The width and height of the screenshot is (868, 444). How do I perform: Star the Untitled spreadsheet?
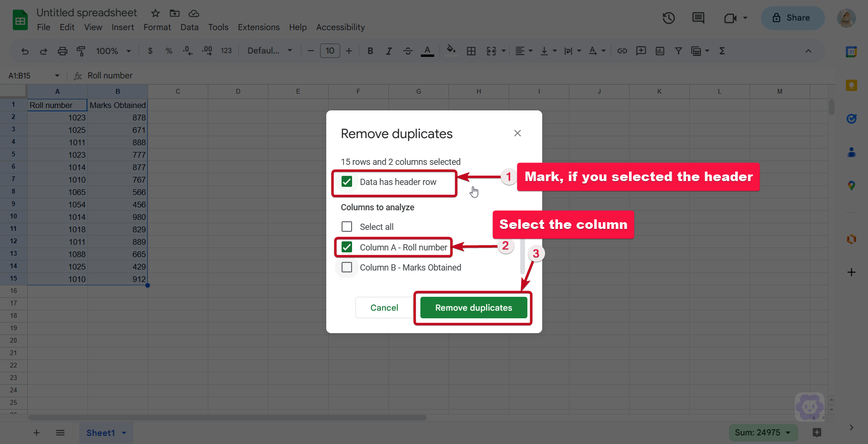[155, 13]
